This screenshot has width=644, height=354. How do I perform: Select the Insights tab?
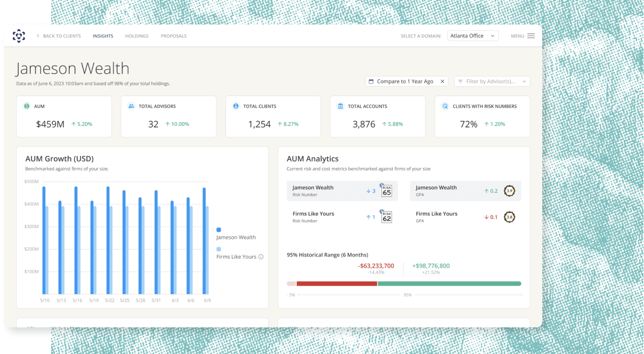pyautogui.click(x=103, y=36)
